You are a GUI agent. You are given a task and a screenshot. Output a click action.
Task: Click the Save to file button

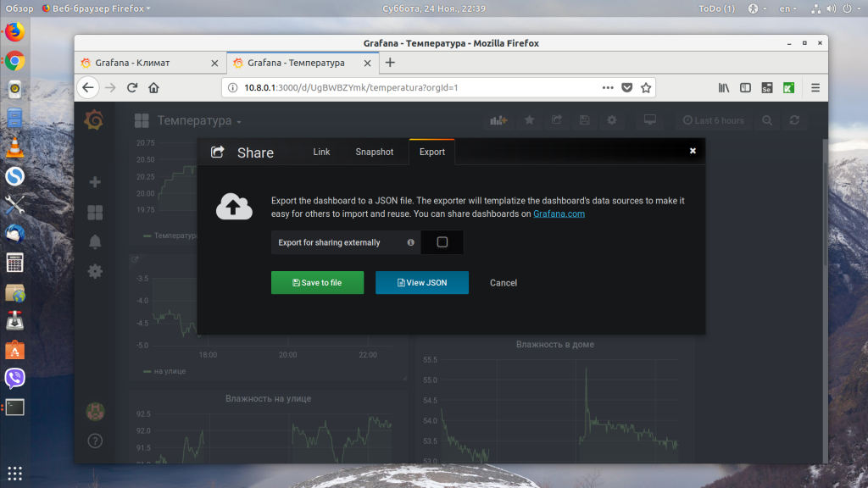click(x=317, y=283)
